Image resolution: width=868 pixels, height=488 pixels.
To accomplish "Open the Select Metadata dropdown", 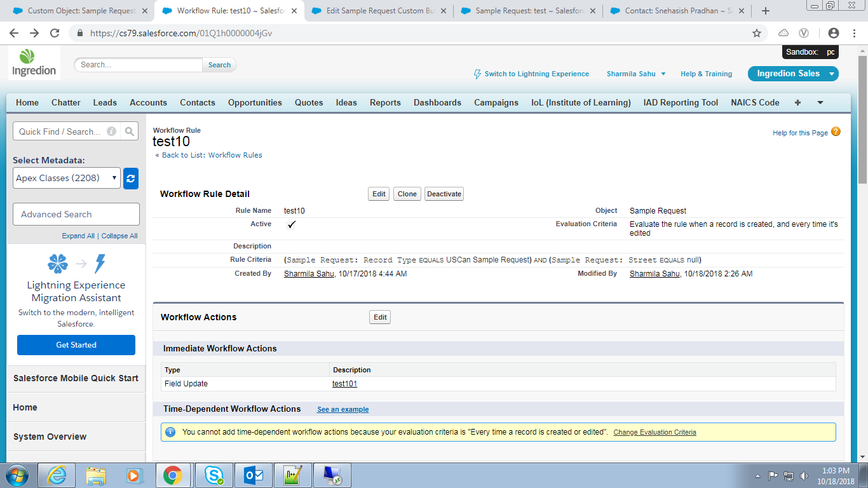I will coord(67,179).
